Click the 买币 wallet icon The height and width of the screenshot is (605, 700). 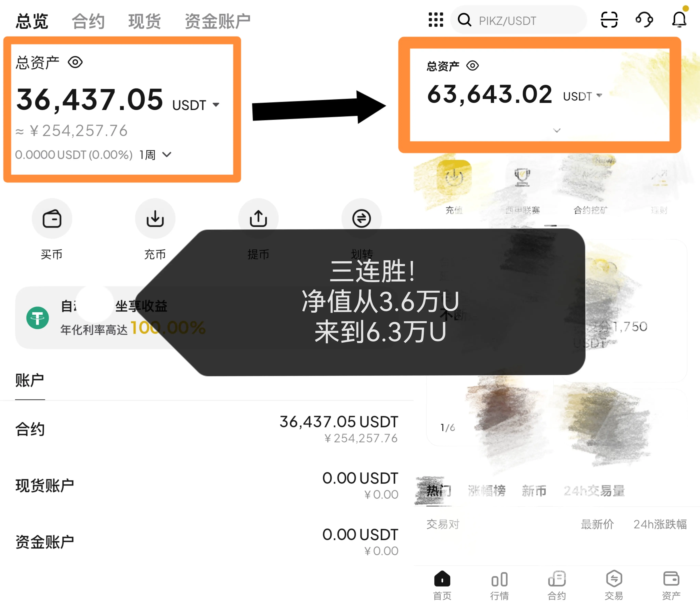(52, 219)
